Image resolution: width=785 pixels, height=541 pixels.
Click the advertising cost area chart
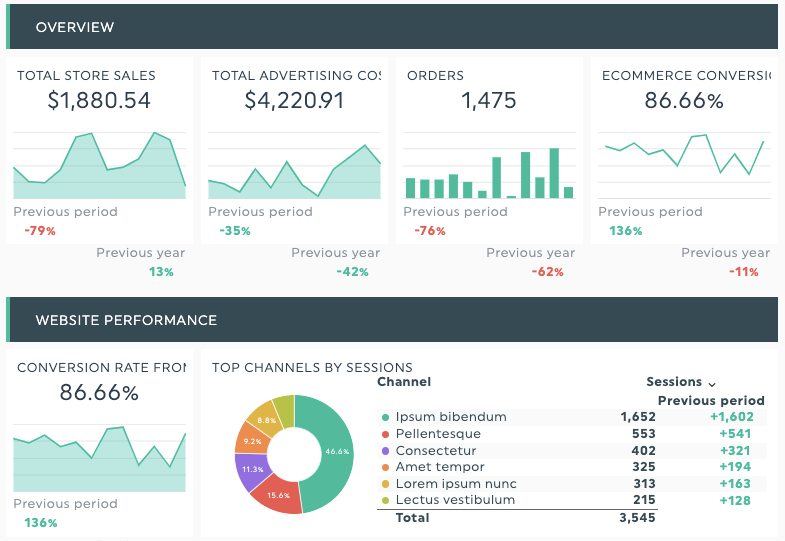tap(294, 165)
